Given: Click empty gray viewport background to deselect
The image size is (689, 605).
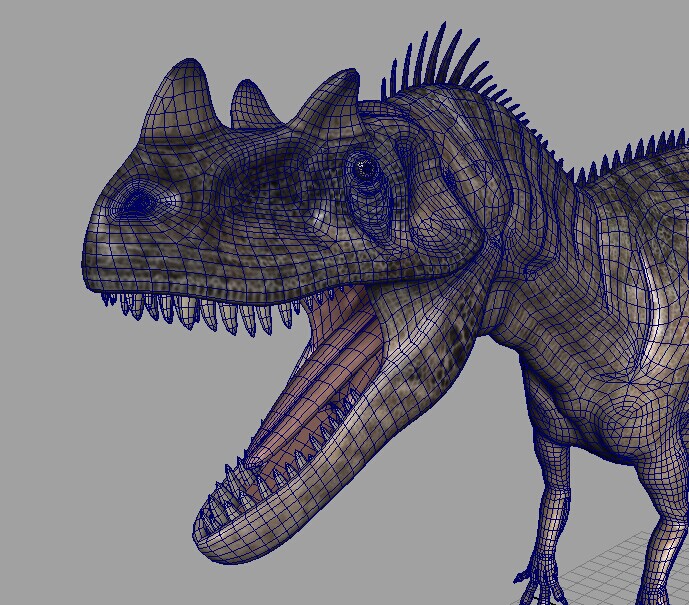Looking at the screenshot, I should [x=80, y=450].
